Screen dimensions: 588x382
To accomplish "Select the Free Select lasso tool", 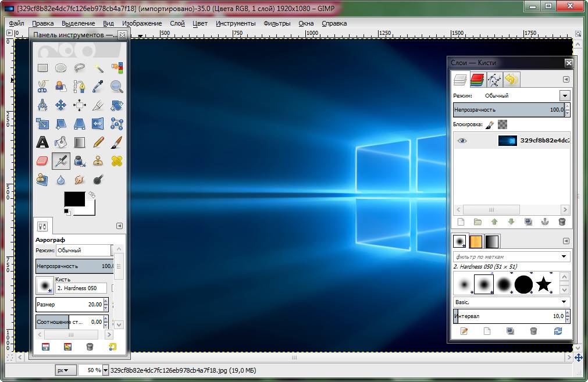I will point(80,68).
